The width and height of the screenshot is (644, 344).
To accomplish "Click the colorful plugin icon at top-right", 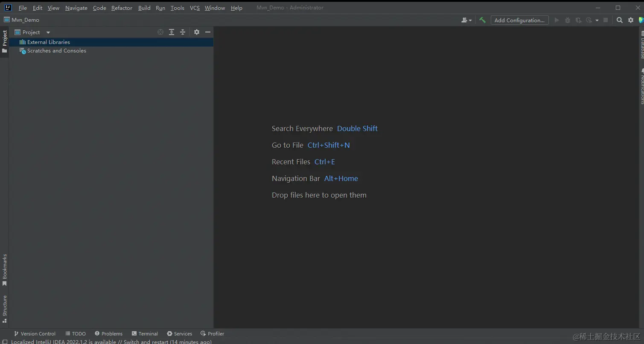I will (x=641, y=20).
